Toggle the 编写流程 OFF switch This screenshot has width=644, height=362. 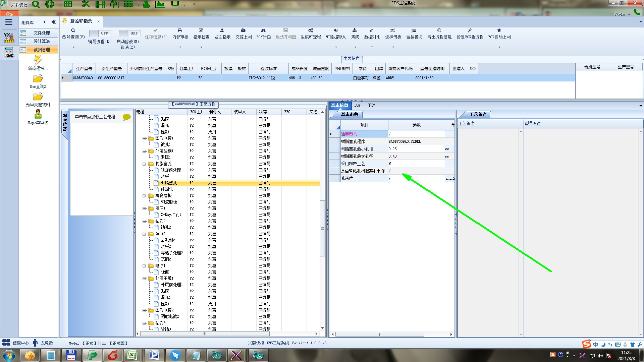(x=100, y=33)
